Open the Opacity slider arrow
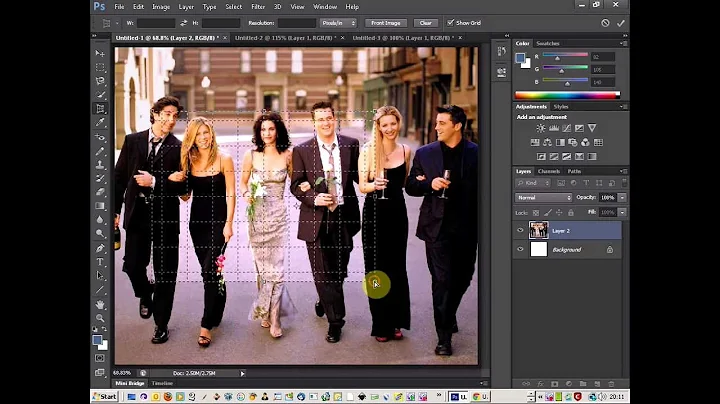The height and width of the screenshot is (404, 720). [x=622, y=197]
